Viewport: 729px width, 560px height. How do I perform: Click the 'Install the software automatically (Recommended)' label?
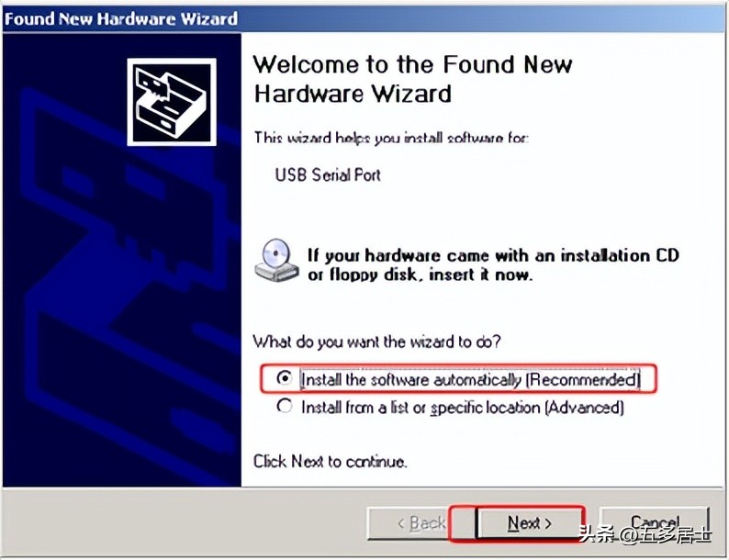(x=470, y=380)
